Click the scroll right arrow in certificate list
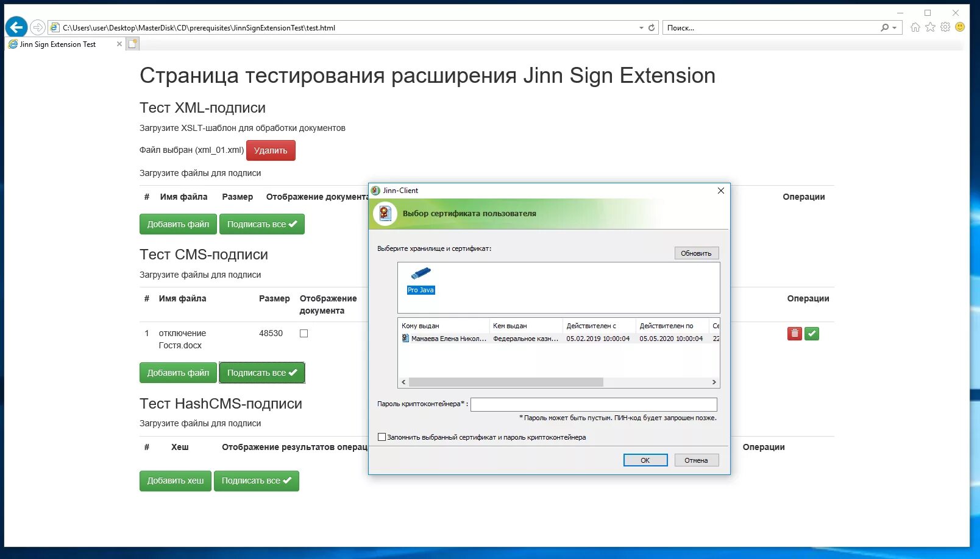Image resolution: width=980 pixels, height=559 pixels. click(x=714, y=382)
